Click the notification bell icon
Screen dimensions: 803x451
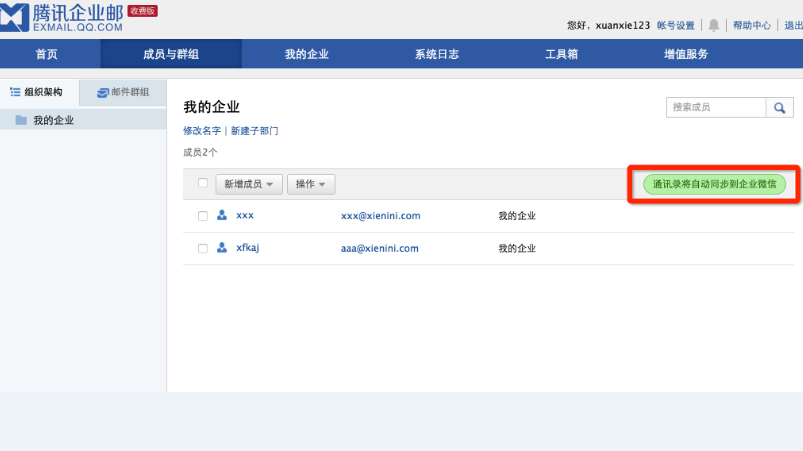tap(714, 25)
